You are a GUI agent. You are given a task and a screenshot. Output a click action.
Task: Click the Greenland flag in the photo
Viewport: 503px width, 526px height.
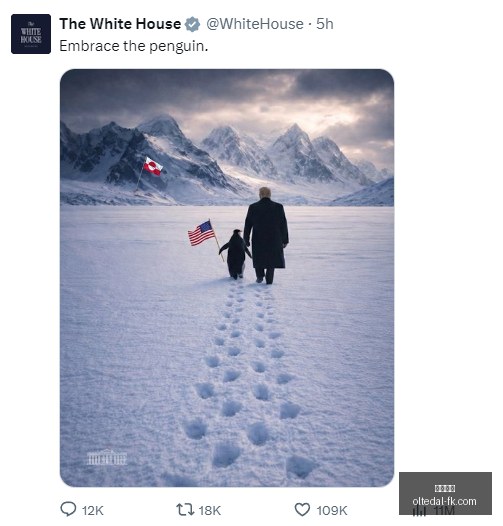tap(153, 166)
